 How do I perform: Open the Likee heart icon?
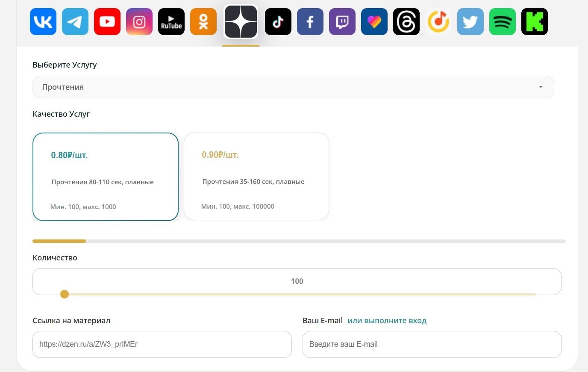click(x=374, y=21)
